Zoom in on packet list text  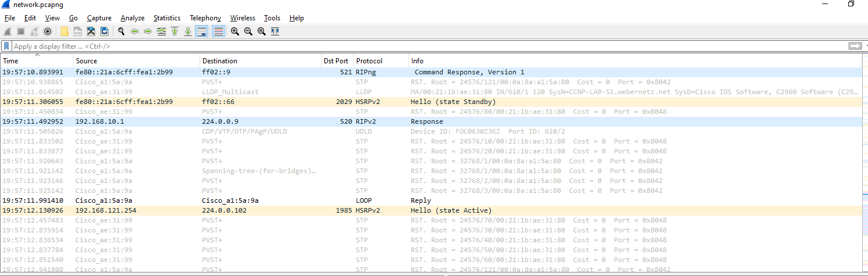point(235,31)
